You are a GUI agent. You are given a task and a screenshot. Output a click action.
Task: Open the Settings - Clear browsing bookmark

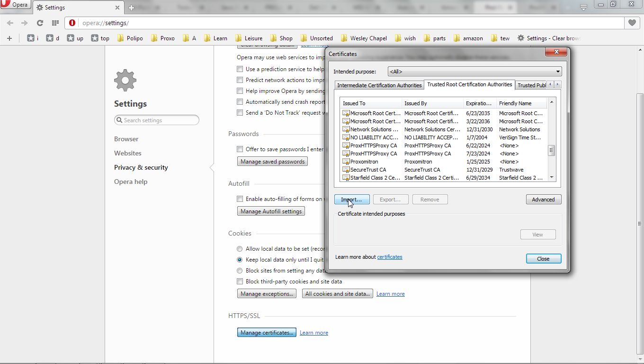point(549,38)
